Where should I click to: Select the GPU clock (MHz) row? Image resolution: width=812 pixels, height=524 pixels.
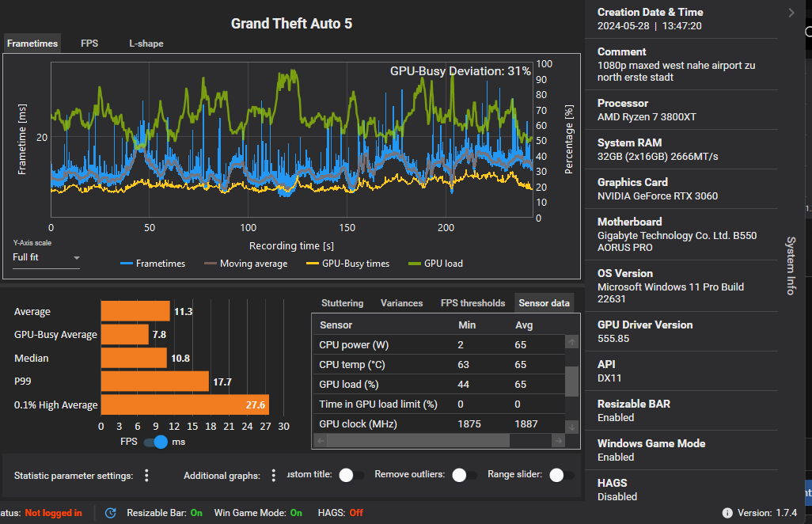[x=438, y=423]
